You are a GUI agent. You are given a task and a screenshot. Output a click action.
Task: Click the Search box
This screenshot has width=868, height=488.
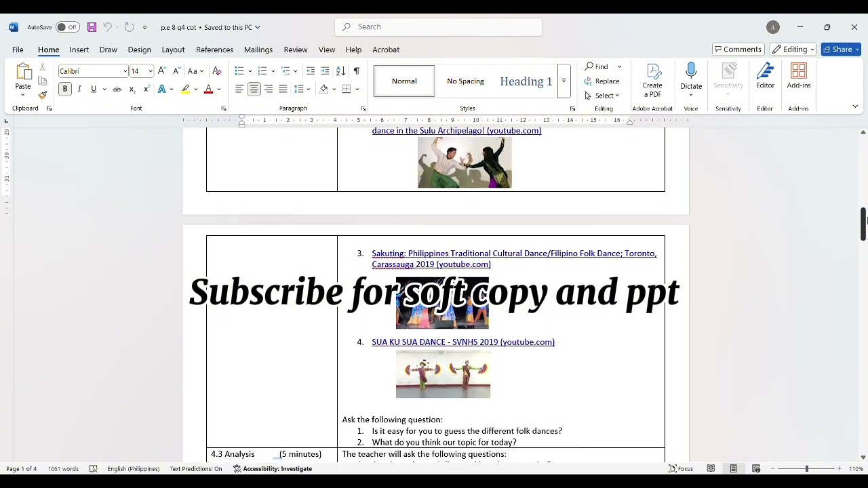pos(439,27)
